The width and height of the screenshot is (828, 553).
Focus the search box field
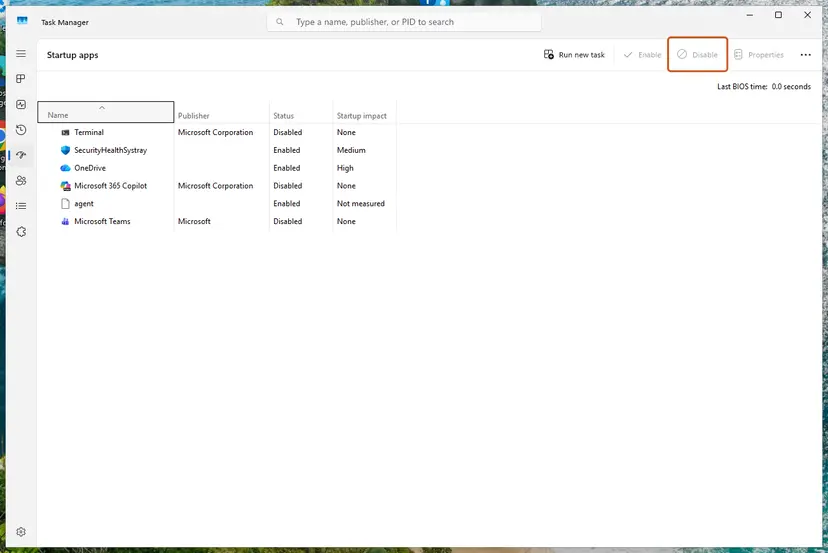click(404, 22)
